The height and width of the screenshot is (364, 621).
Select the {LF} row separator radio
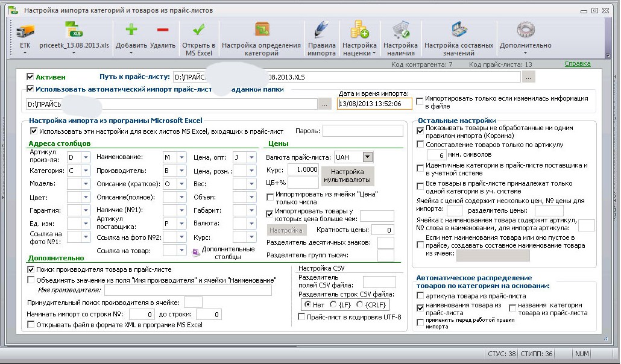pos(333,304)
